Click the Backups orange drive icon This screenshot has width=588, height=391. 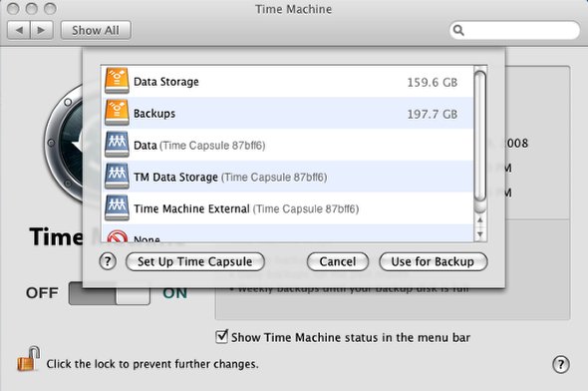click(x=117, y=113)
